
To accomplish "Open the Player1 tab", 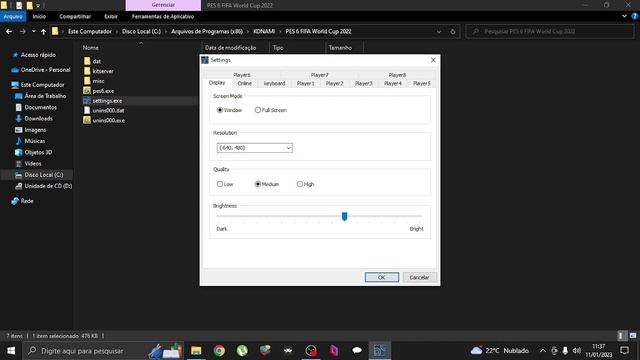I will 305,83.
